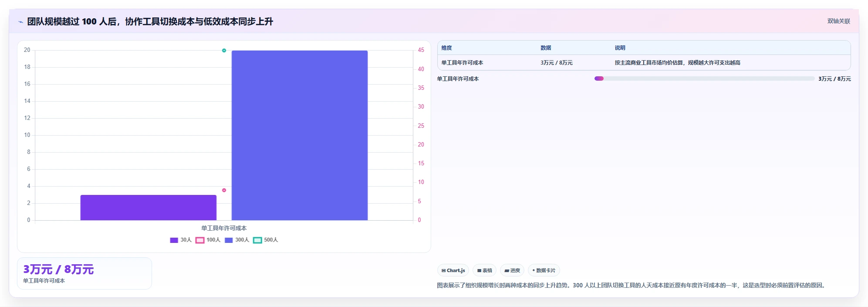Image resolution: width=868 pixels, height=307 pixels.
Task: Click the tall blue 300人 bar
Action: 300,135
